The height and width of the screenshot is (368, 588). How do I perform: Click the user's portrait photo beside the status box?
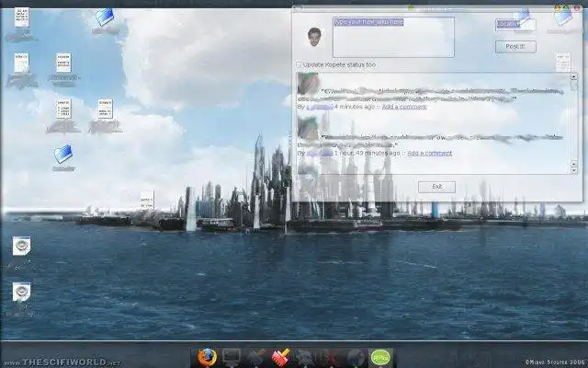pyautogui.click(x=314, y=37)
